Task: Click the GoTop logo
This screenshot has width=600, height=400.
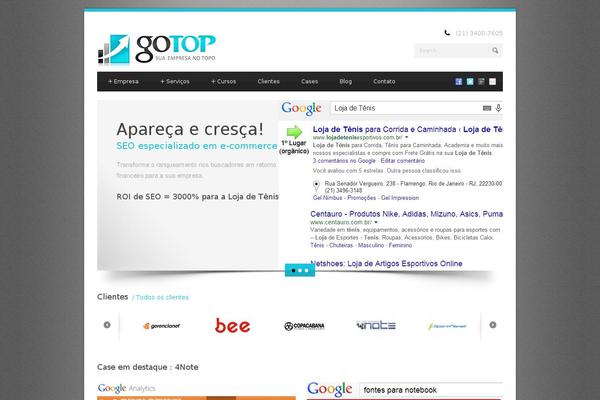Action: click(x=157, y=49)
